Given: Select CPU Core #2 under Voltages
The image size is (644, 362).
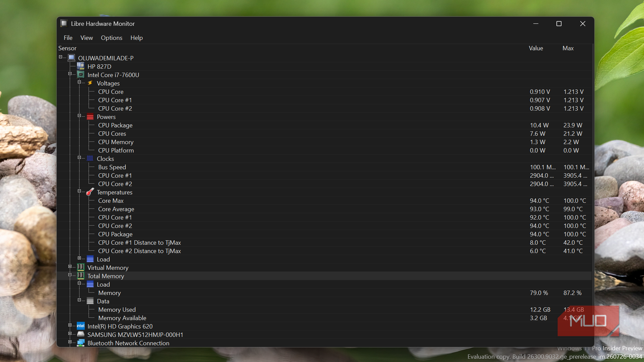Looking at the screenshot, I should 325,108.
